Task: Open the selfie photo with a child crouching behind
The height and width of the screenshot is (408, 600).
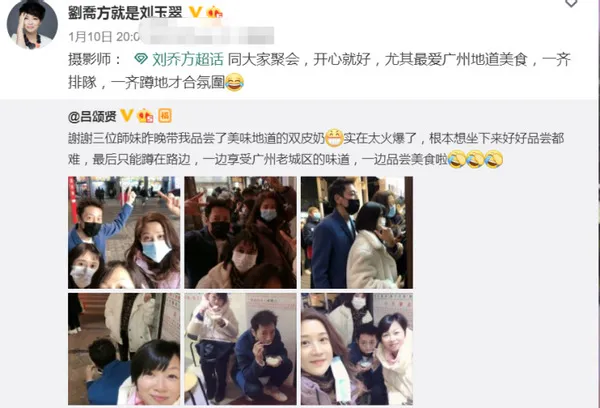Action: click(x=124, y=349)
